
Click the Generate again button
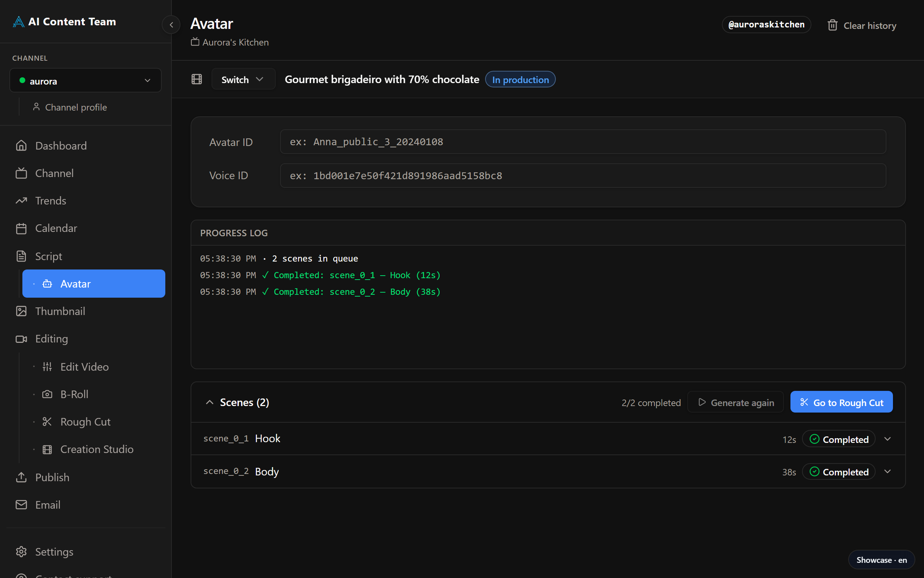(x=735, y=402)
